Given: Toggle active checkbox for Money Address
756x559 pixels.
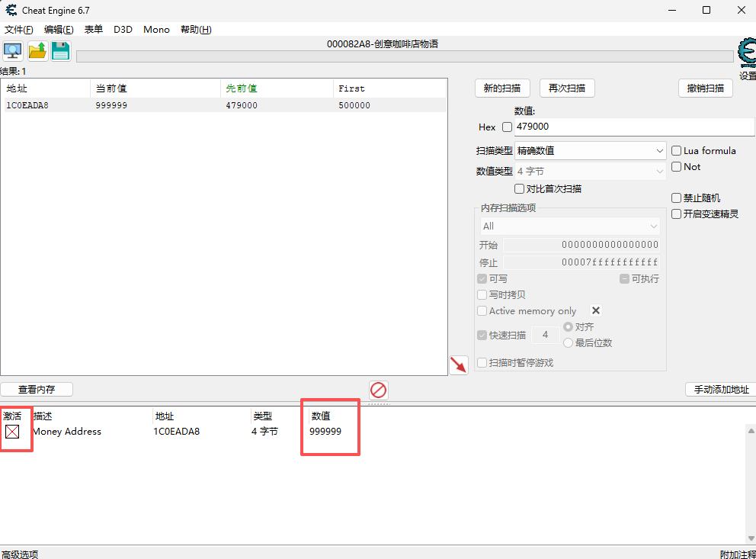Looking at the screenshot, I should (x=12, y=432).
